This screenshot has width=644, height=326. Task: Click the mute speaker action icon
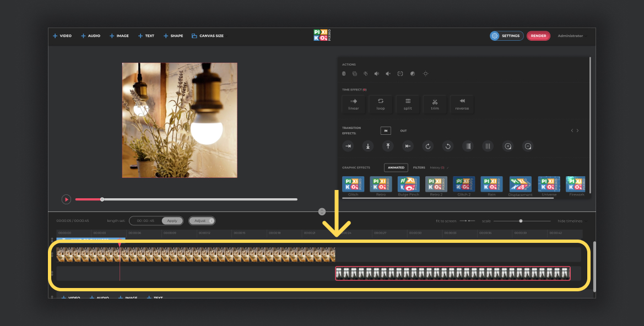pyautogui.click(x=388, y=74)
